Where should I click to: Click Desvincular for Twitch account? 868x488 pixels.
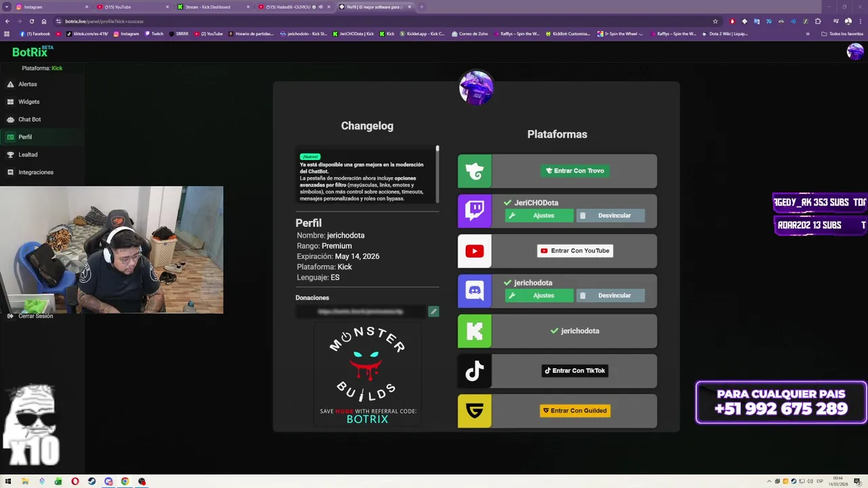610,216
